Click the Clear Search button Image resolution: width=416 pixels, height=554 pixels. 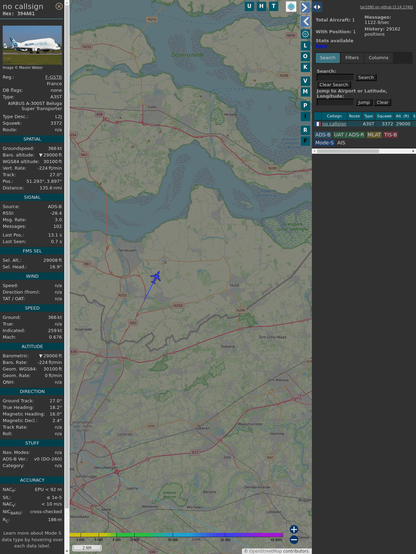334,84
